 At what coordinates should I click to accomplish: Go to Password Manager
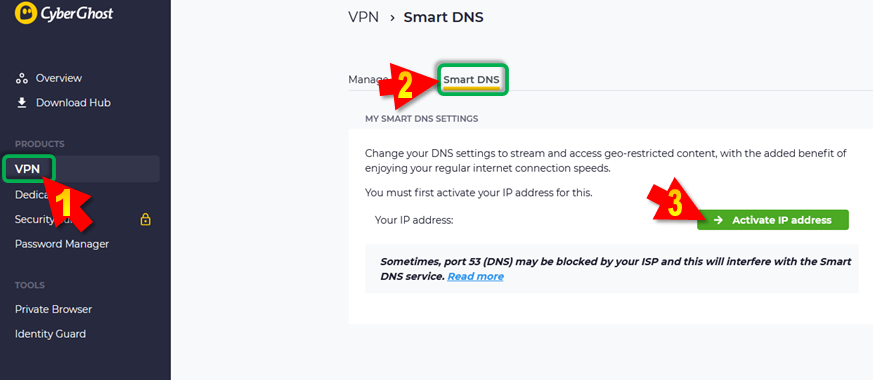click(x=62, y=244)
